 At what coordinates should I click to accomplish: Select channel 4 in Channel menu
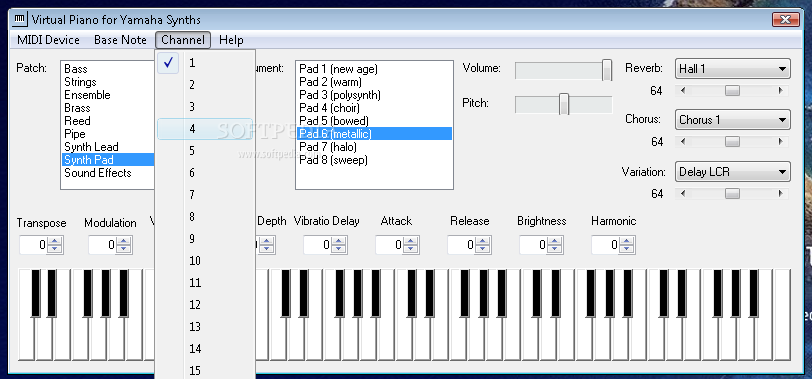coord(205,129)
